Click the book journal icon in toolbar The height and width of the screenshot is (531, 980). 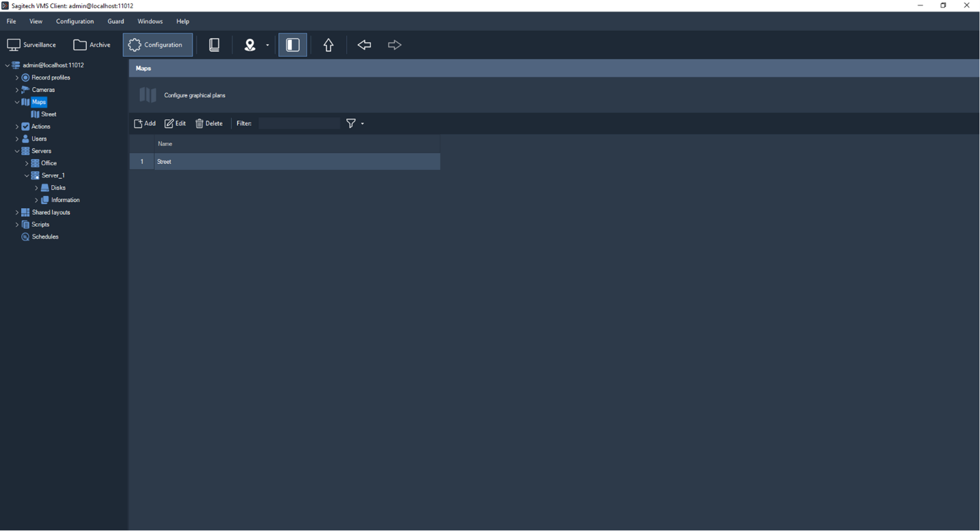(215, 45)
